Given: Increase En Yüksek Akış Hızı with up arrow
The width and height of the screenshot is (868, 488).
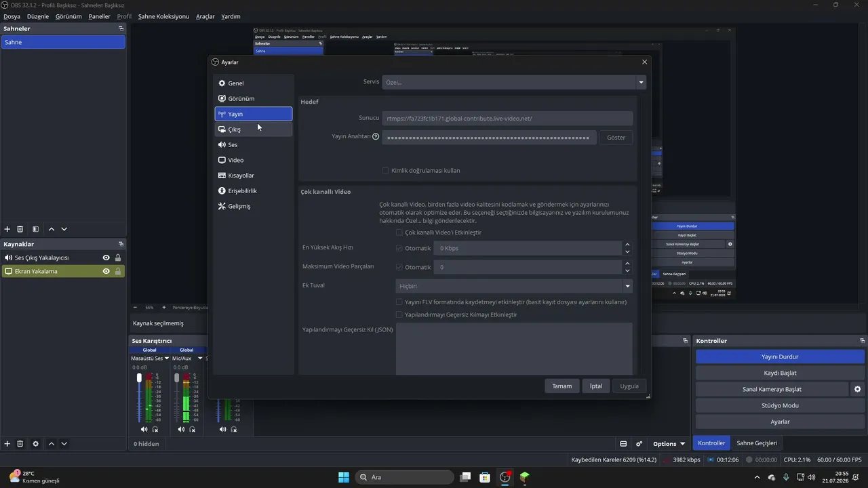Looking at the screenshot, I should point(627,245).
